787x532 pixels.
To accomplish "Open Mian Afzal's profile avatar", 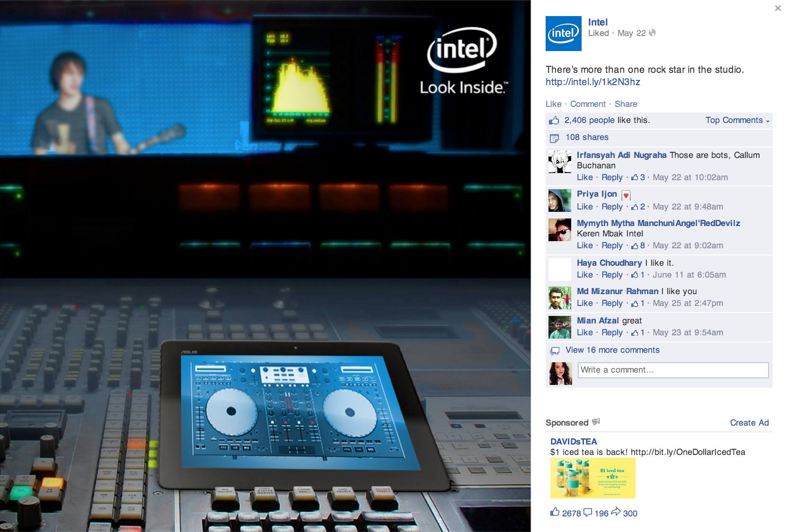I will (x=560, y=327).
